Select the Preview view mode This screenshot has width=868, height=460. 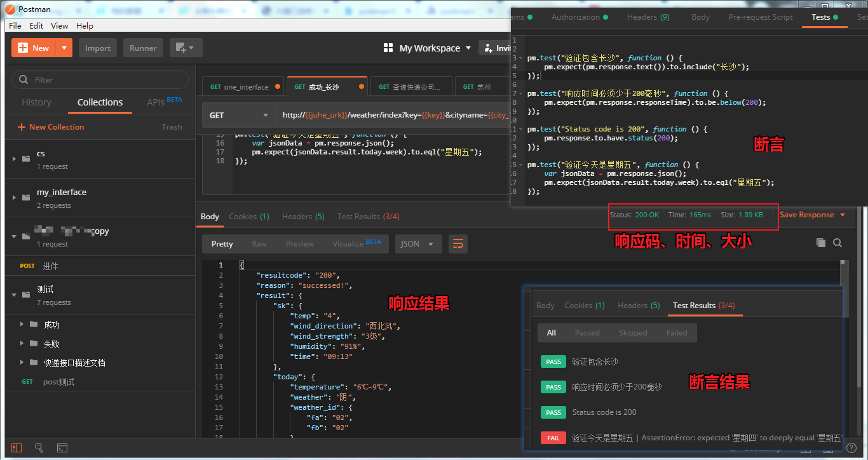300,244
